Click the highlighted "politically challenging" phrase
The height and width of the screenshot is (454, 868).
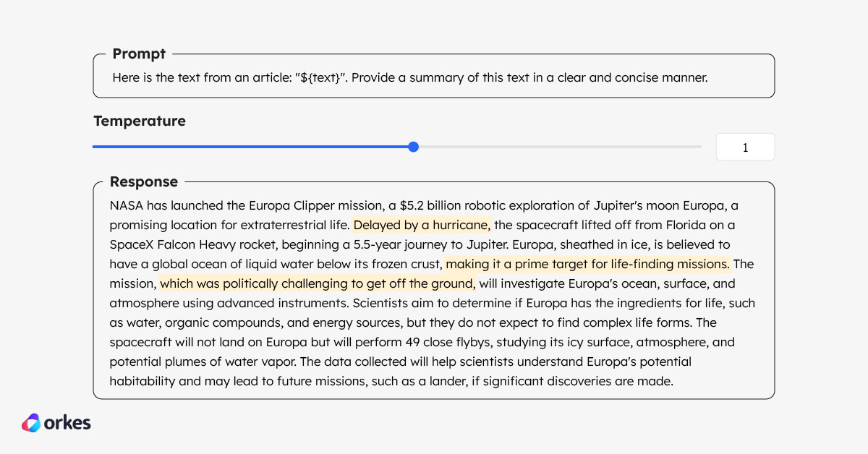coord(318,283)
